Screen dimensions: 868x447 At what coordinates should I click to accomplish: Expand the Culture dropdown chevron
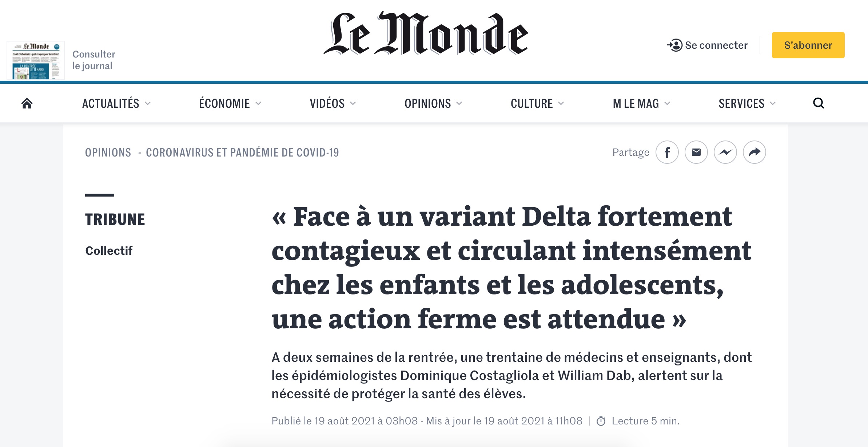click(561, 103)
